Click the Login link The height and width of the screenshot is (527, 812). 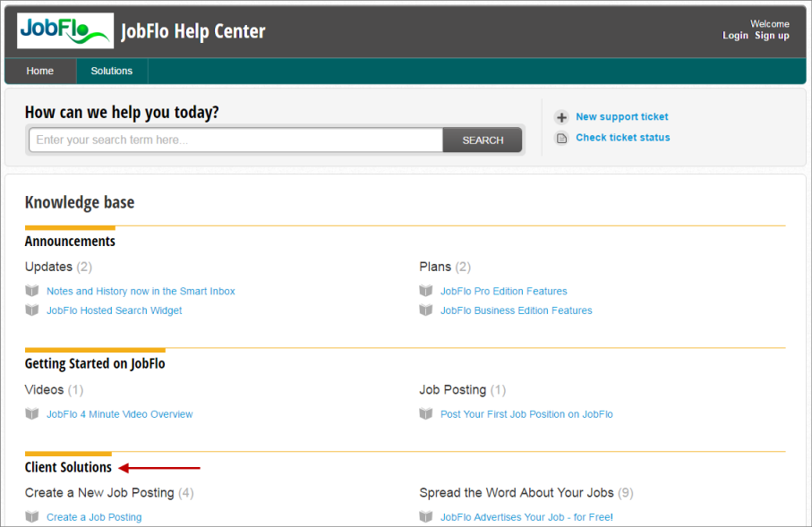(x=735, y=36)
